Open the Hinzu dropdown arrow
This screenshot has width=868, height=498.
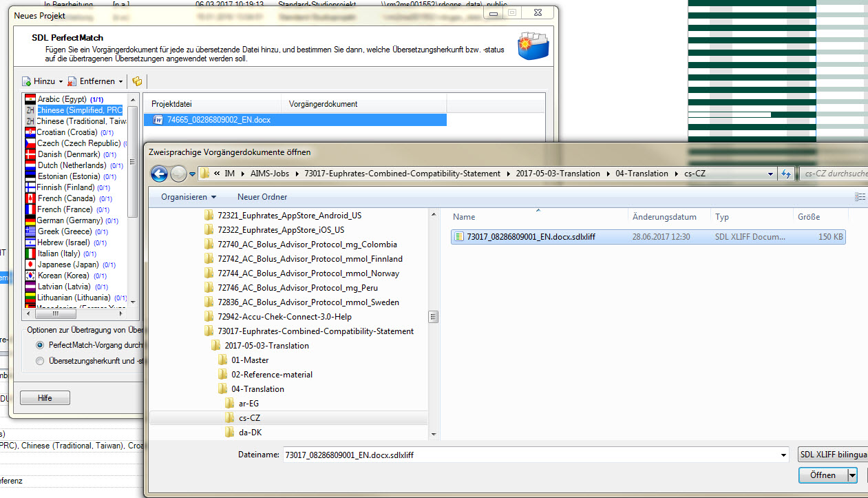[x=61, y=82]
